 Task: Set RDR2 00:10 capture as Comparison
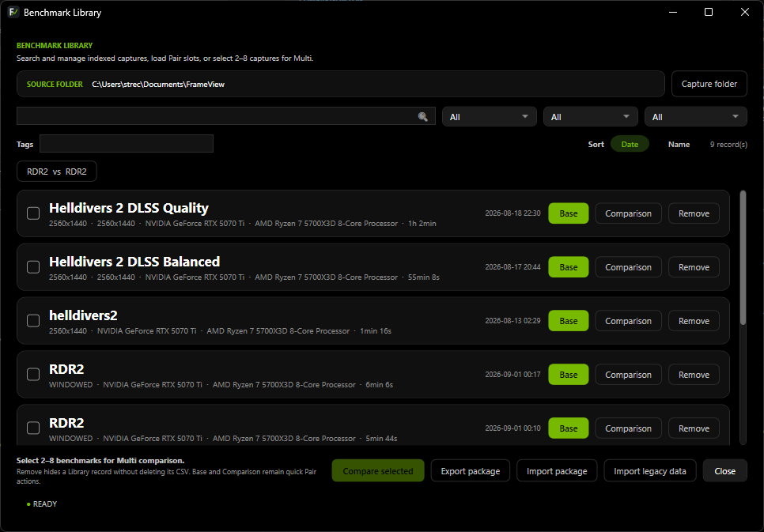(x=628, y=428)
